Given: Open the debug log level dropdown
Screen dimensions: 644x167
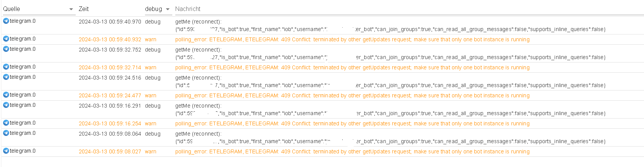Looking at the screenshot, I should tap(167, 9).
